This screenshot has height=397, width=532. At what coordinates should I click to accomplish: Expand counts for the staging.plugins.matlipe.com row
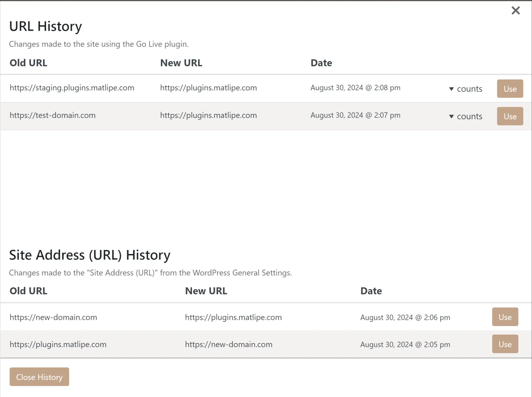point(465,89)
